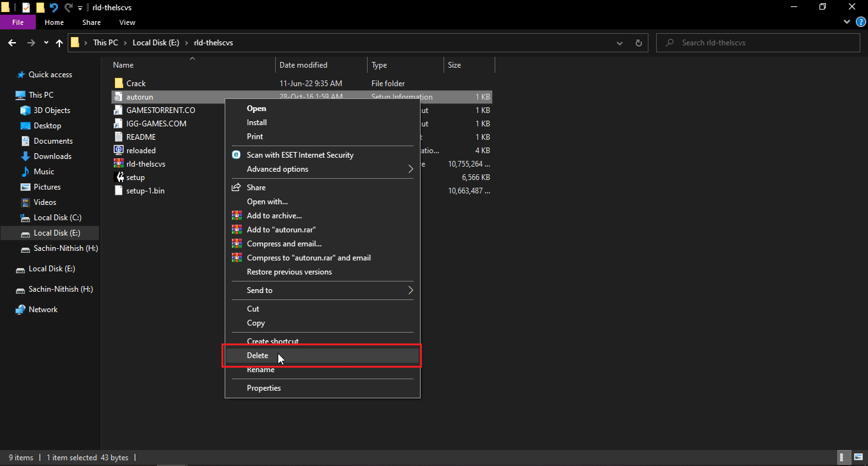Choose Properties from the context menu
The image size is (868, 466).
(264, 388)
